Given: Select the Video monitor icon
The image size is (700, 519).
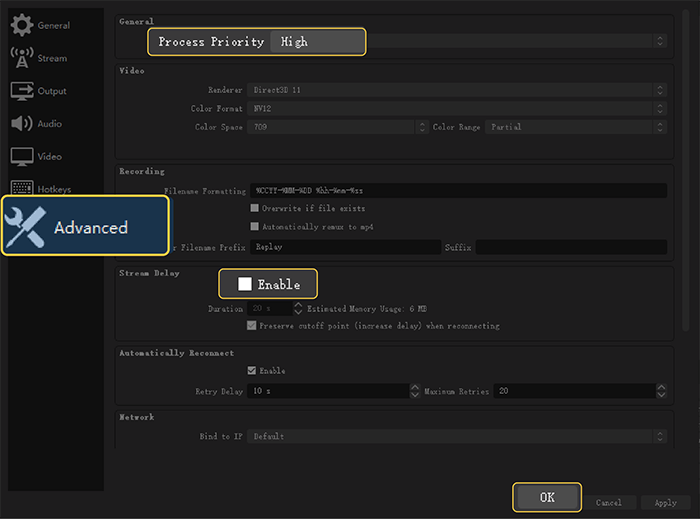Looking at the screenshot, I should pos(22,157).
